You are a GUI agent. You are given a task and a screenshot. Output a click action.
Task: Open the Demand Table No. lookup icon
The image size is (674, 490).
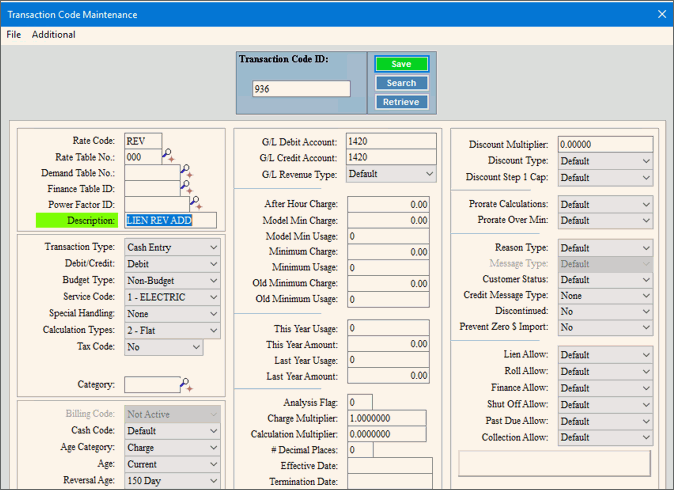(187, 171)
